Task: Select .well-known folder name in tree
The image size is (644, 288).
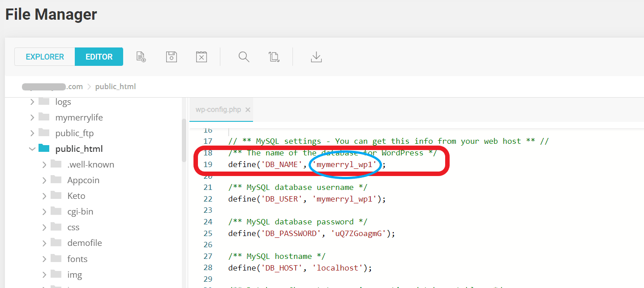Action: point(91,165)
